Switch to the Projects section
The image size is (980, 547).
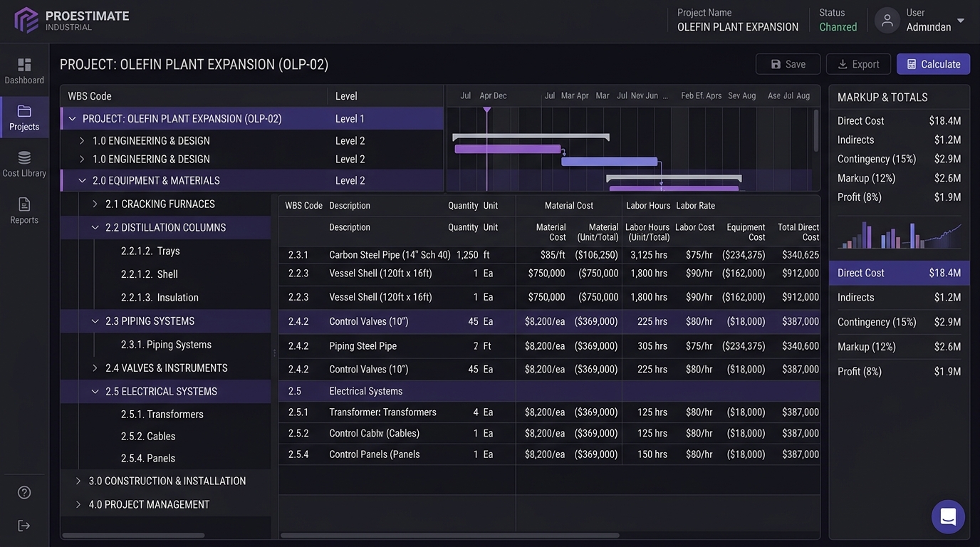pos(24,118)
